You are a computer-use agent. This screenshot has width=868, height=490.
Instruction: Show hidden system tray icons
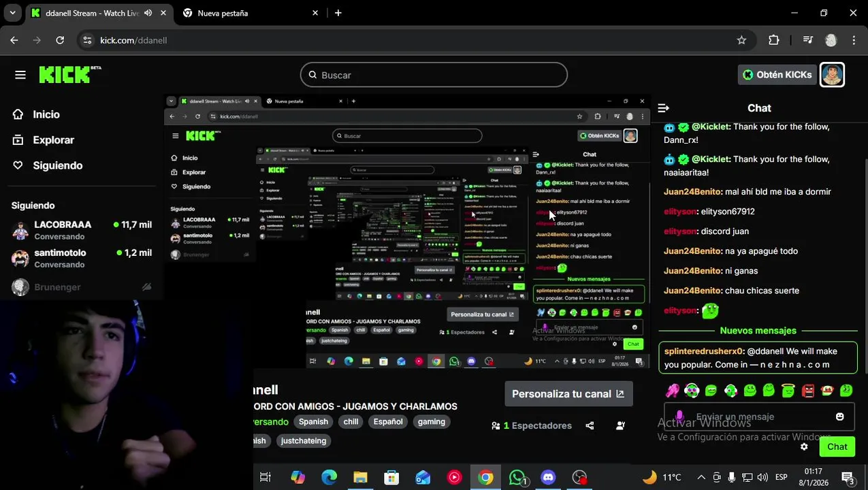[x=700, y=477]
